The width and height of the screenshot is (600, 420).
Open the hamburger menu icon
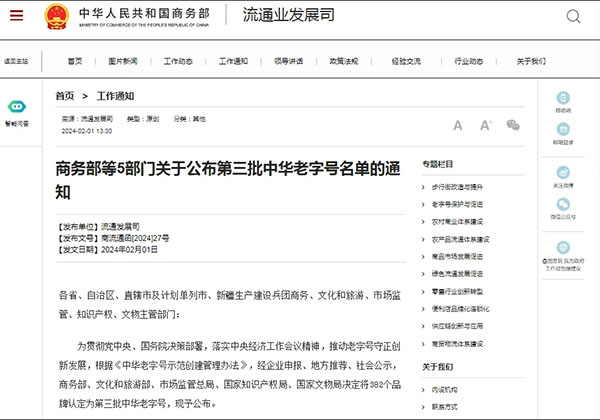point(17,17)
